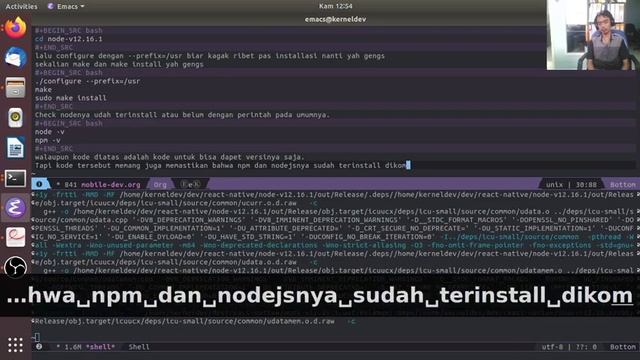Image resolution: width=640 pixels, height=360 pixels.
Task: Click shell line 'Release/obj.target/icuucx' udatamem.o.d.raw
Action: click(x=194, y=321)
